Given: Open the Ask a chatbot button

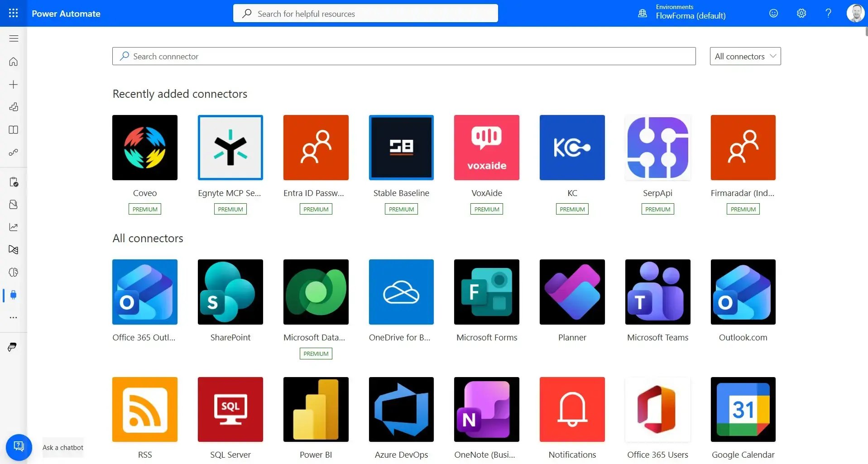Looking at the screenshot, I should pos(19,447).
